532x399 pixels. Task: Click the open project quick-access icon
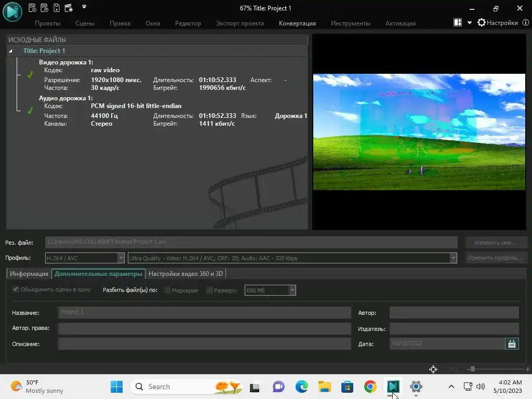(44, 8)
